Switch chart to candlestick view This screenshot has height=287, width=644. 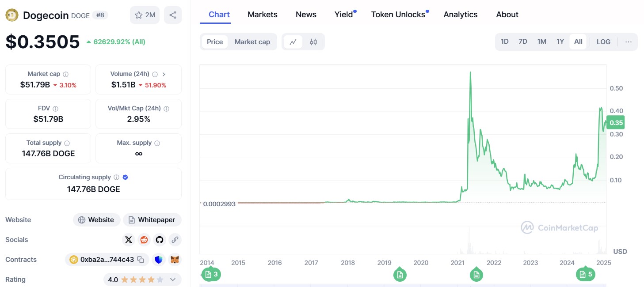click(313, 42)
